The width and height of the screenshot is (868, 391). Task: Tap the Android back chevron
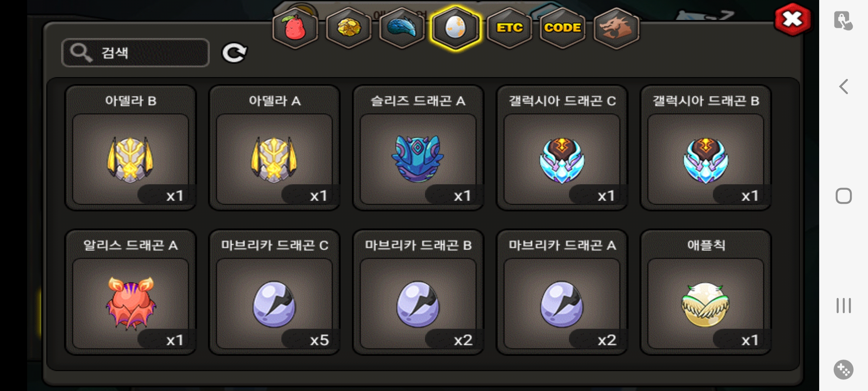843,87
